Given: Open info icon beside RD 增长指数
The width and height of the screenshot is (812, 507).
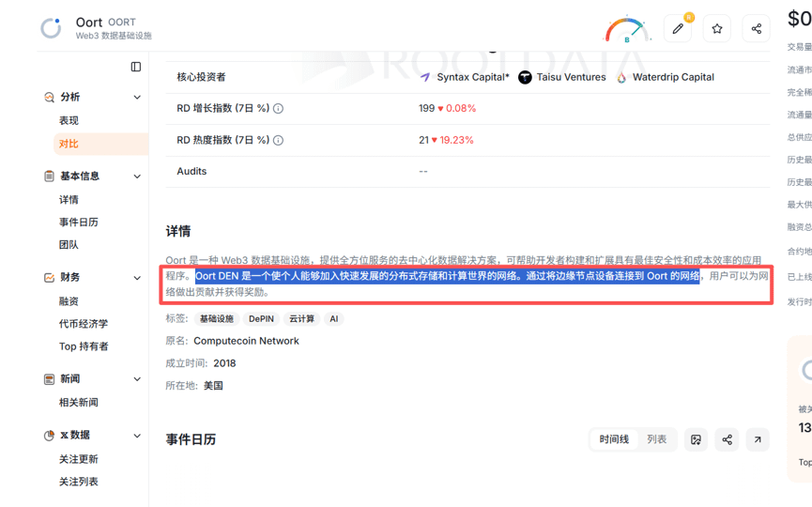Looking at the screenshot, I should pyautogui.click(x=278, y=109).
